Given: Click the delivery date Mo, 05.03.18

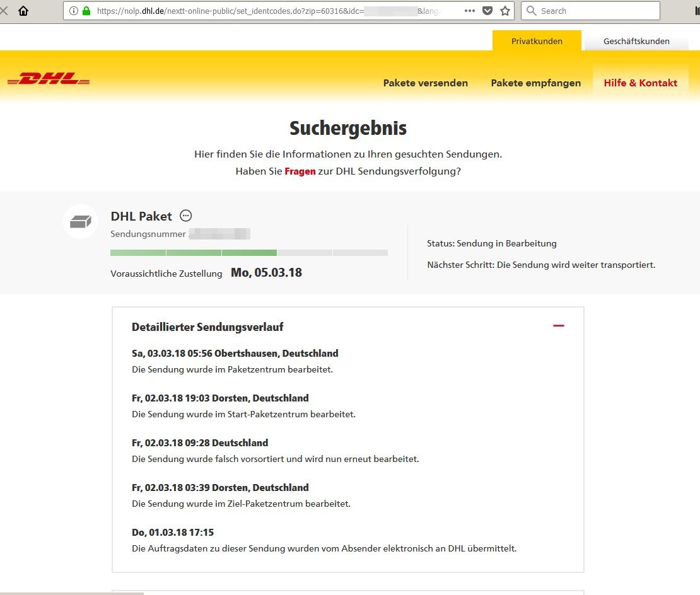Looking at the screenshot, I should (266, 272).
